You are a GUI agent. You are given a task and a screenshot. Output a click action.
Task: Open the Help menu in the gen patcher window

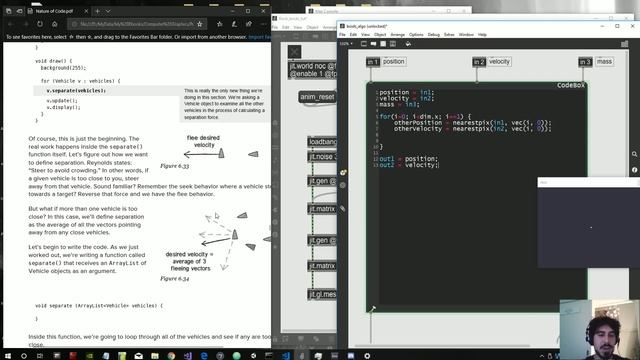click(x=482, y=35)
